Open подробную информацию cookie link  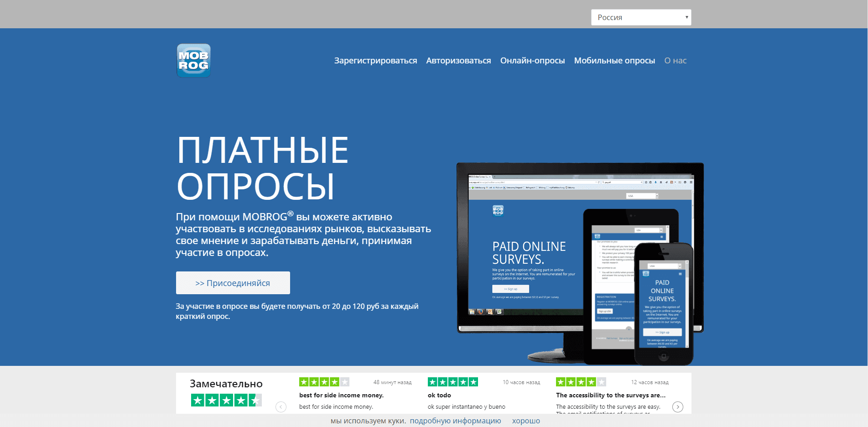pyautogui.click(x=455, y=421)
